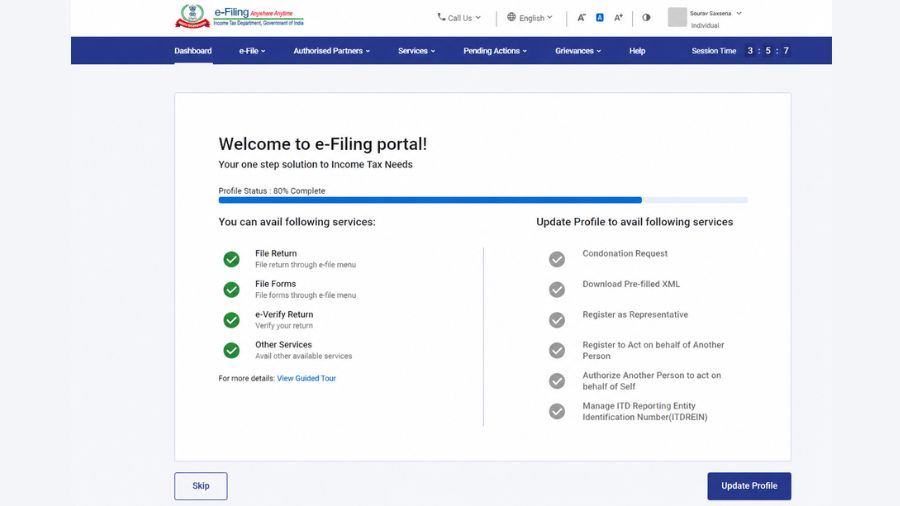The image size is (900, 506).
Task: Click the grey check next to Condonation Request
Action: coord(557,259)
